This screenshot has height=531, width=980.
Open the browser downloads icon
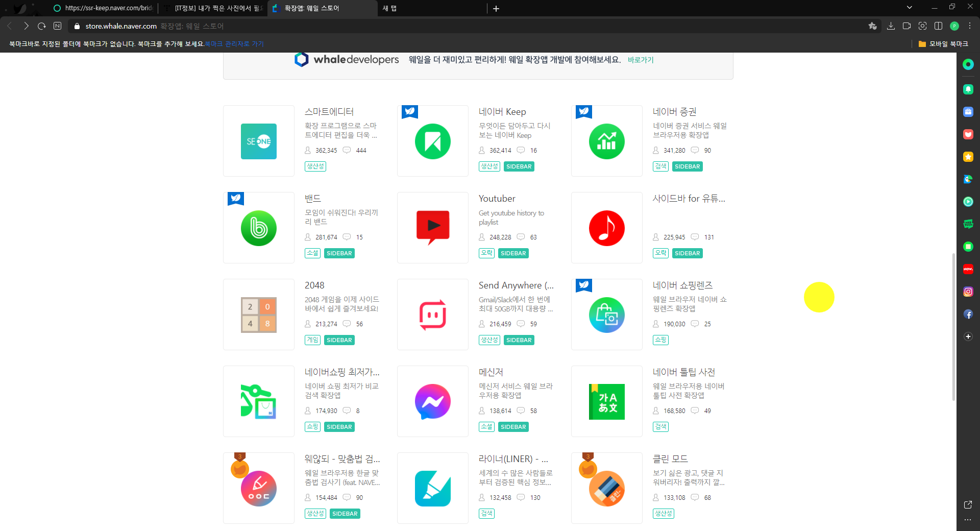[x=891, y=26]
